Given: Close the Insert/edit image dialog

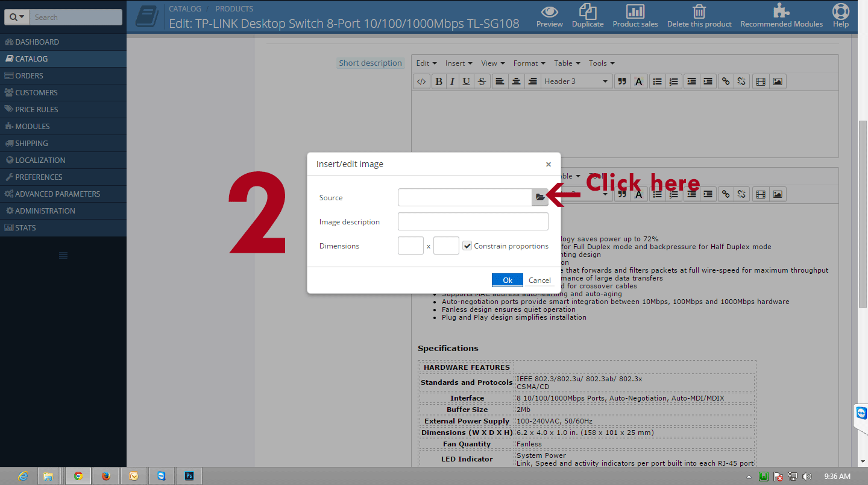Looking at the screenshot, I should pos(548,164).
